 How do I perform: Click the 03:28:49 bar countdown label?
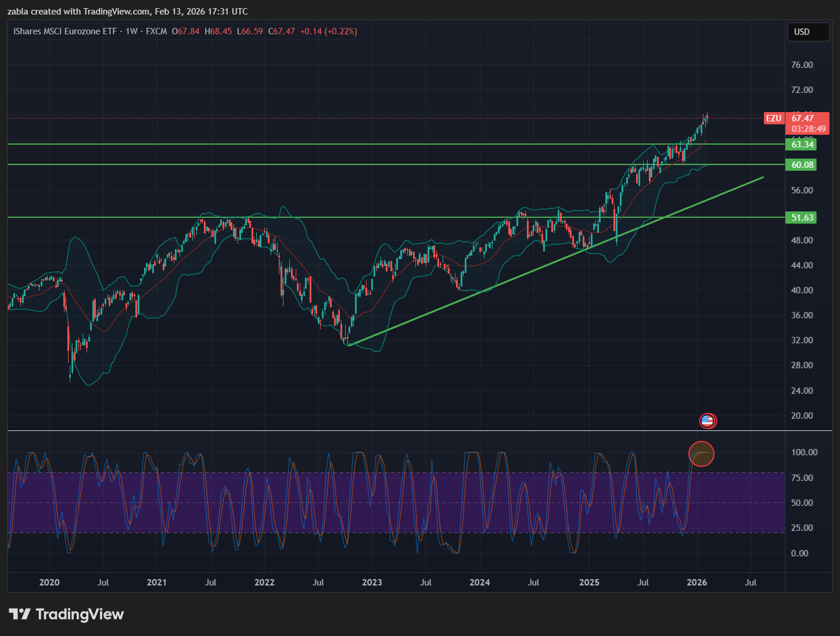pos(808,129)
